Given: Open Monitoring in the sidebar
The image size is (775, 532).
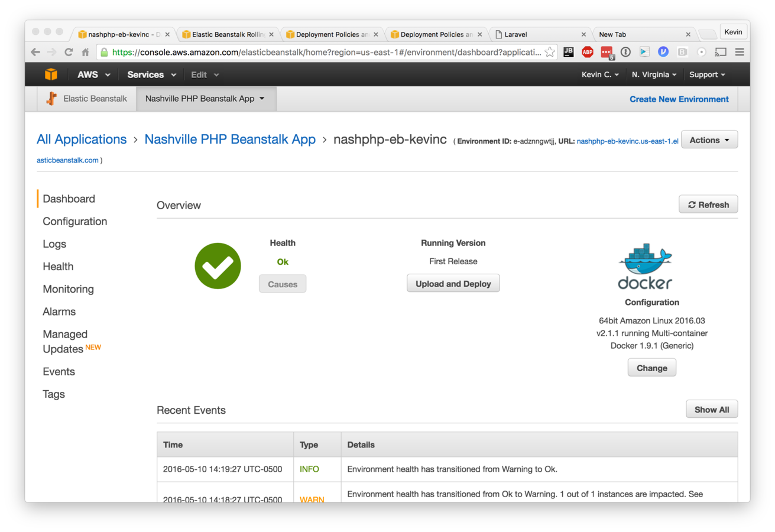Looking at the screenshot, I should coord(68,288).
